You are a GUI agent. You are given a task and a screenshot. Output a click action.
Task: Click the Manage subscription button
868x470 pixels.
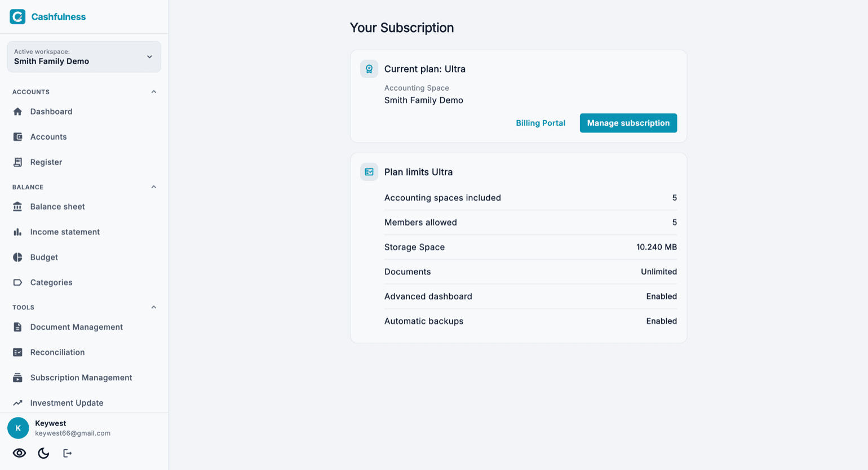(628, 123)
